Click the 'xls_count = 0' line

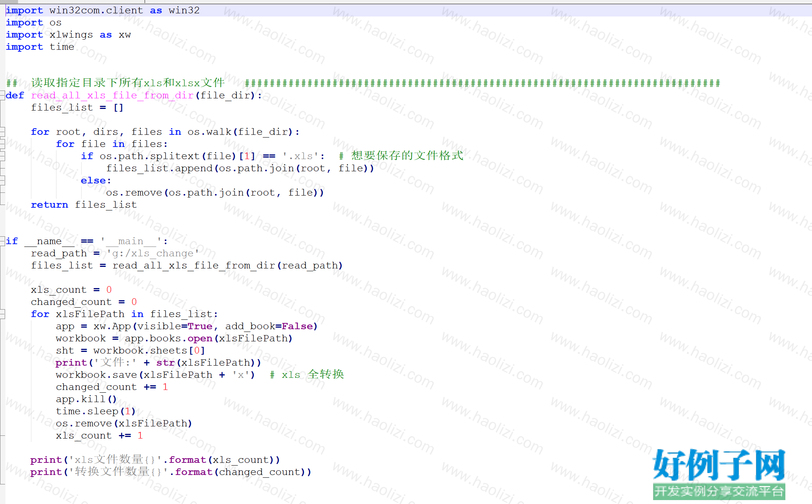[x=71, y=290]
